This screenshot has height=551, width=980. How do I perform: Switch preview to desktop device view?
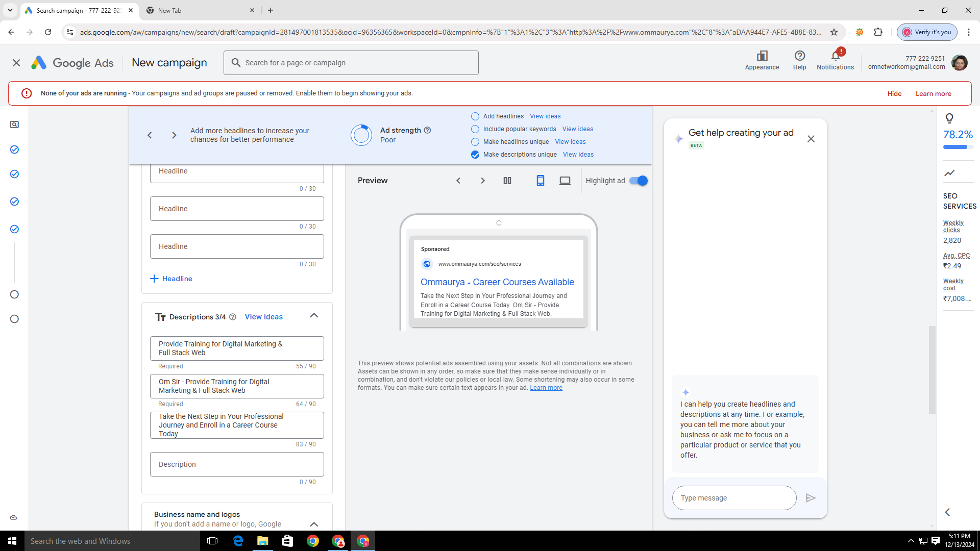coord(565,181)
